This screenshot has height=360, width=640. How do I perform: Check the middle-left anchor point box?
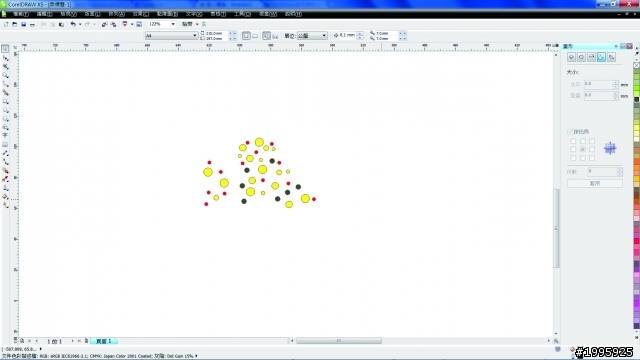[573, 149]
